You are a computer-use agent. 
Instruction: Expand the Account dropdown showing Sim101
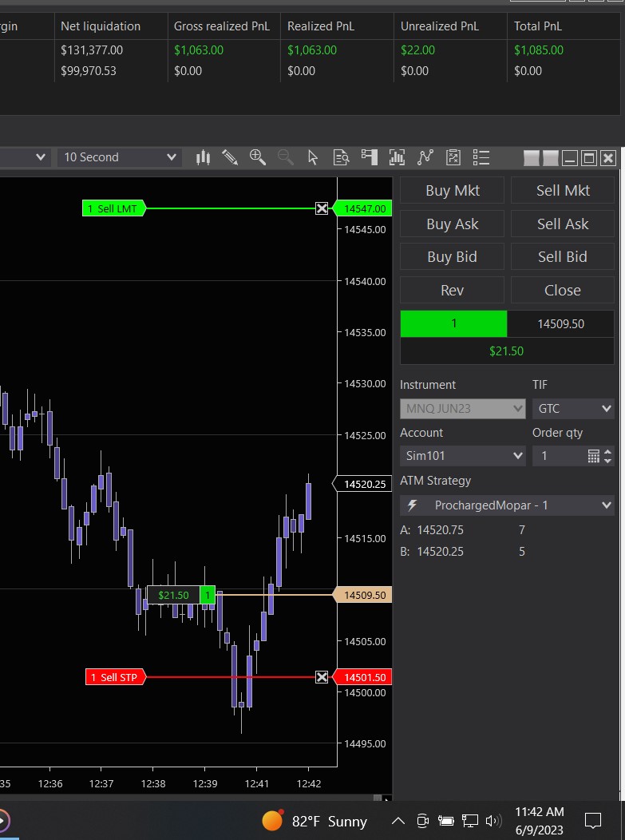click(462, 456)
